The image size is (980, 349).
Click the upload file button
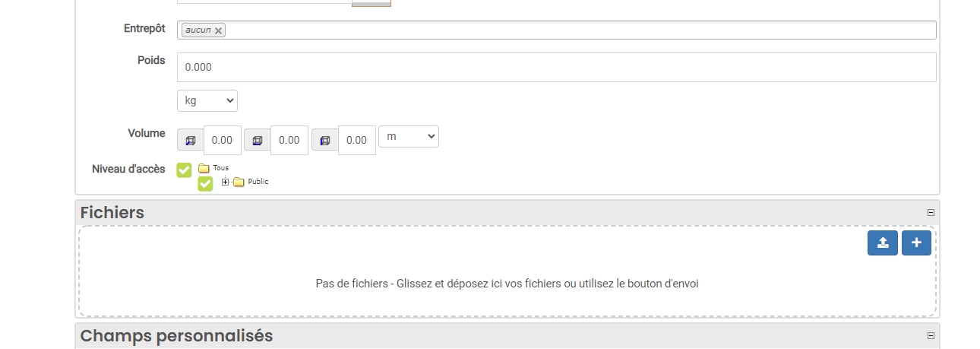[x=883, y=243]
